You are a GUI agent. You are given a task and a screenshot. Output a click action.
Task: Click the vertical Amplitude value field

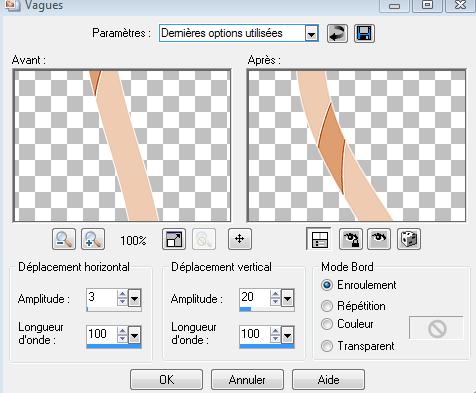coord(255,297)
